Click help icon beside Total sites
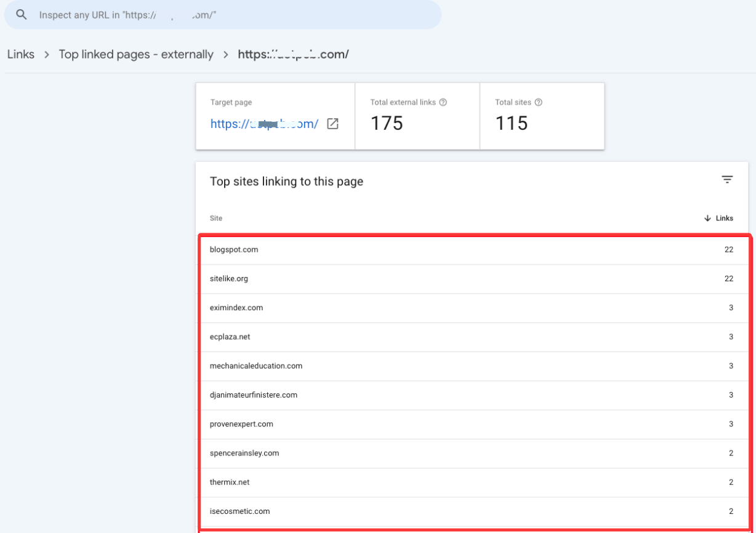Screen dimensions: 756x533 pos(539,102)
